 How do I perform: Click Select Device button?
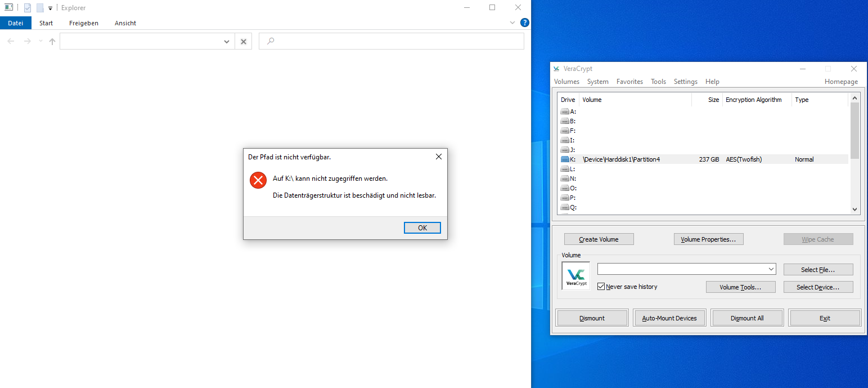(x=818, y=287)
